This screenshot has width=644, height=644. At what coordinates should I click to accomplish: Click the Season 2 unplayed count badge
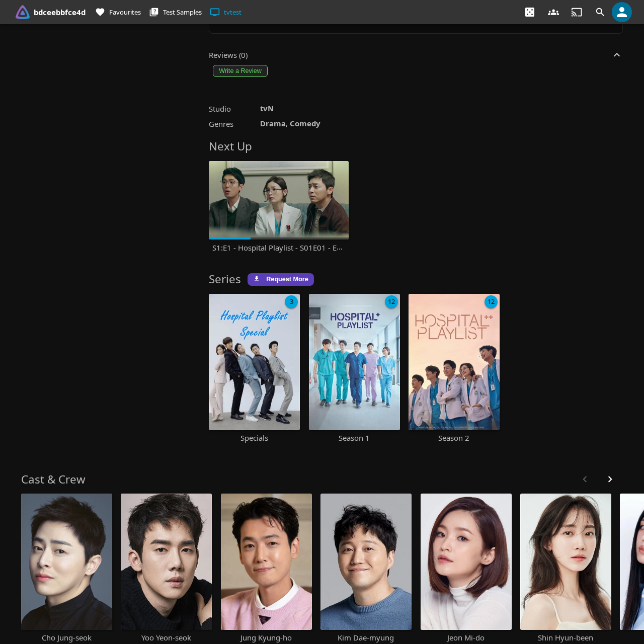[x=491, y=302]
